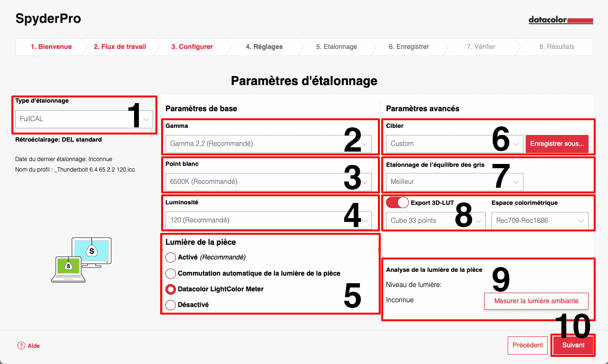
Task: Toggle the Export 3D-LUT switch
Action: click(397, 203)
